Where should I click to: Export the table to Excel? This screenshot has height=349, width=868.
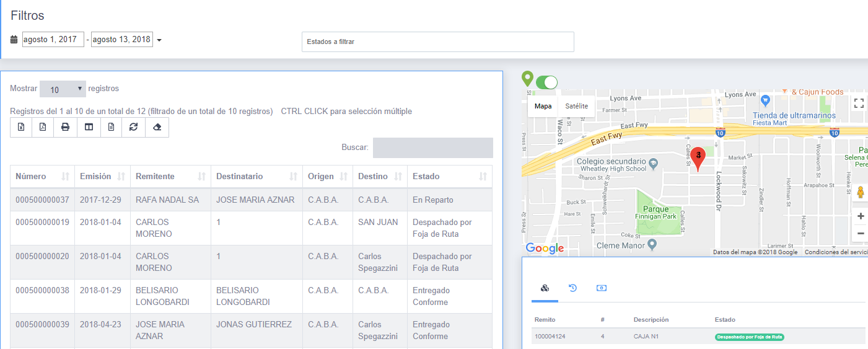pos(22,127)
